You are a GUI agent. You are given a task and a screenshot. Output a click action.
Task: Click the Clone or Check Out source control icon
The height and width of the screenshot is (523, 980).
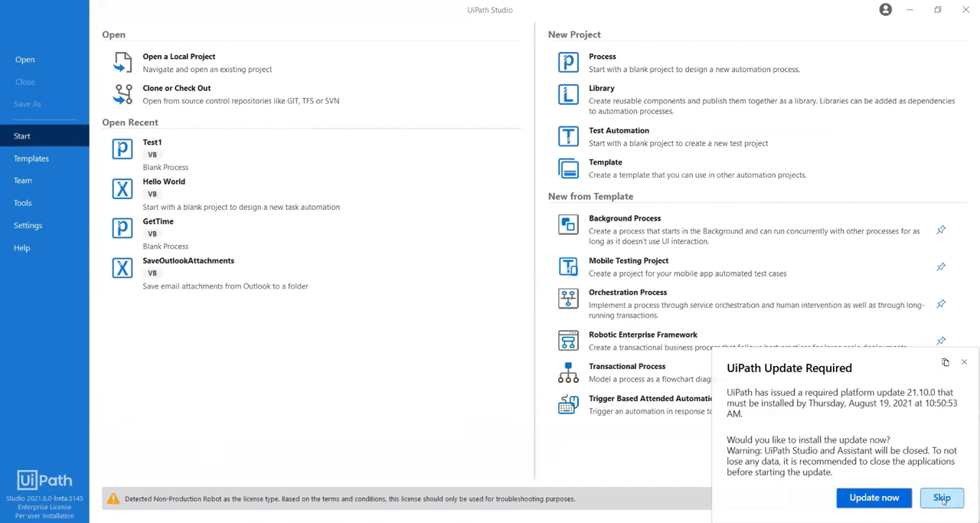click(122, 93)
